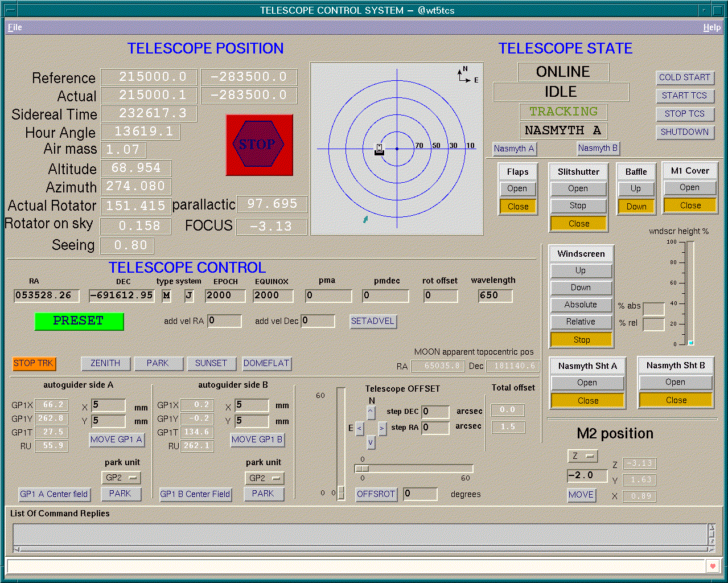Click the heart icon beside the command line
Image resolution: width=728 pixels, height=583 pixels.
point(712,566)
